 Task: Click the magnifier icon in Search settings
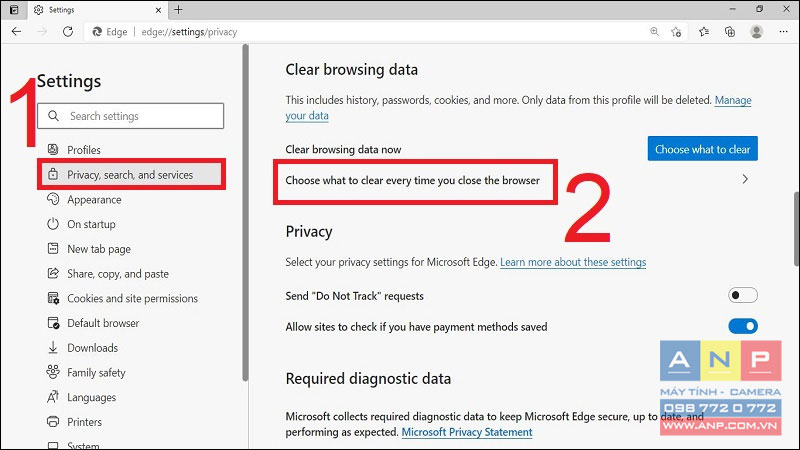[x=53, y=116]
